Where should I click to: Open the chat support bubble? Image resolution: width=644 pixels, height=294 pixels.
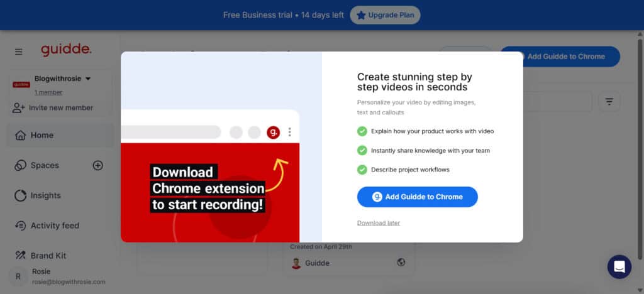coord(619,267)
